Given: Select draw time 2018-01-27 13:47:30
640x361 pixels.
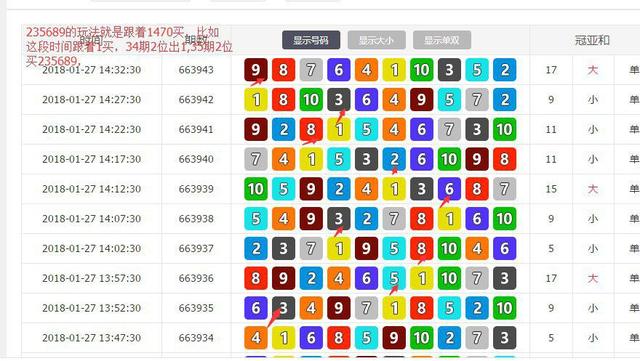Looking at the screenshot, I should (x=91, y=338).
